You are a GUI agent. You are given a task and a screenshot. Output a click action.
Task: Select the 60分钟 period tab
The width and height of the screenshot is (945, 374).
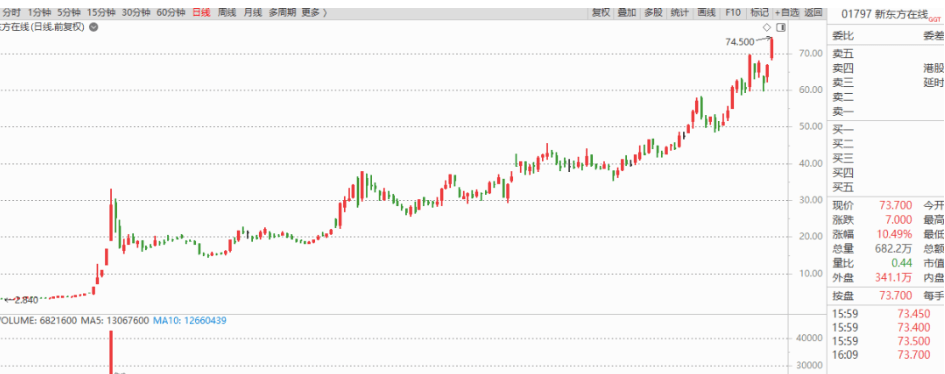coord(171,12)
